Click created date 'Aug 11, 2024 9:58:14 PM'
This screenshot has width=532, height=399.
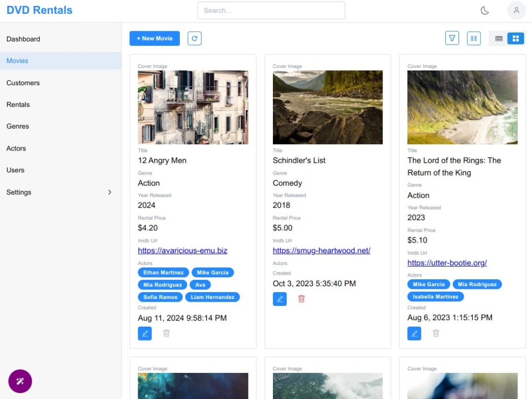(x=182, y=318)
